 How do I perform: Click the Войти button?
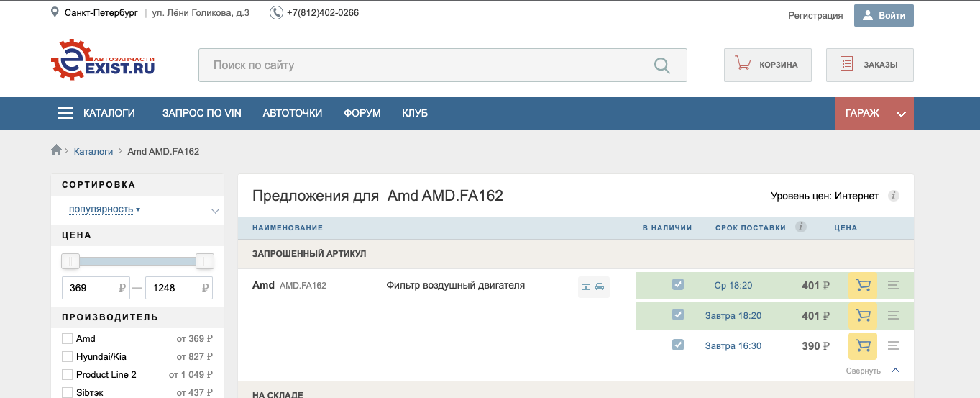[x=884, y=15]
